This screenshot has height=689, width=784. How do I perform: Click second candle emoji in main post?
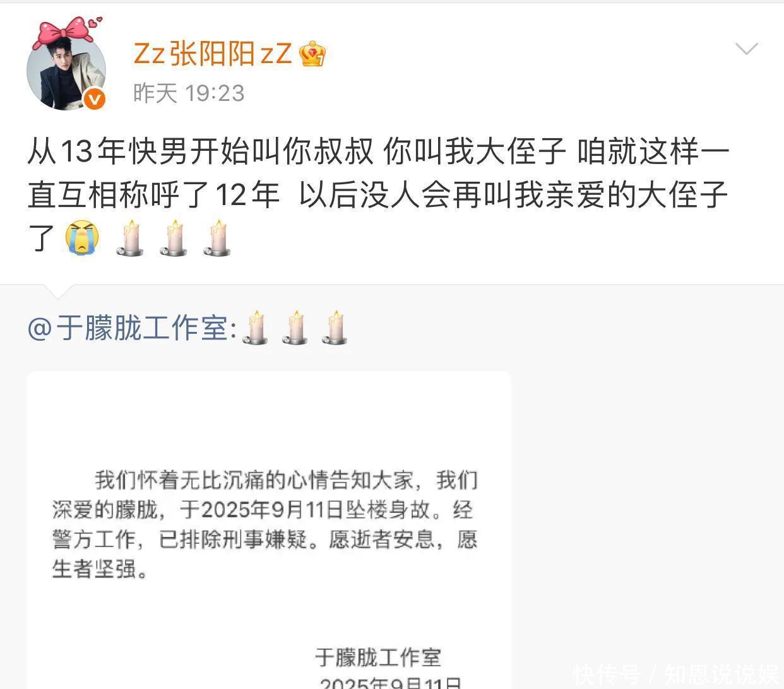174,238
